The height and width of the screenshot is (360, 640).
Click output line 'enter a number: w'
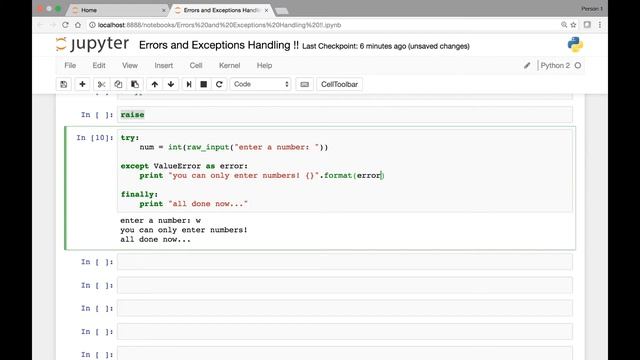(160, 220)
